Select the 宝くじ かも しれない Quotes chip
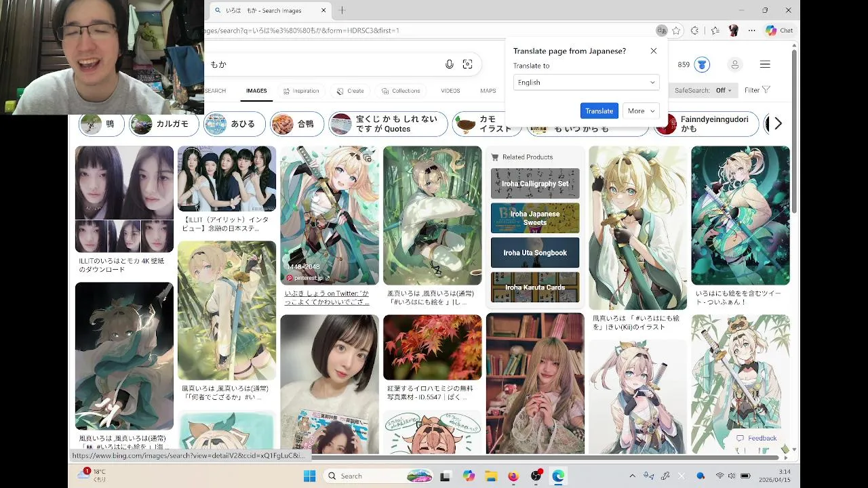The image size is (868, 488). click(x=388, y=124)
